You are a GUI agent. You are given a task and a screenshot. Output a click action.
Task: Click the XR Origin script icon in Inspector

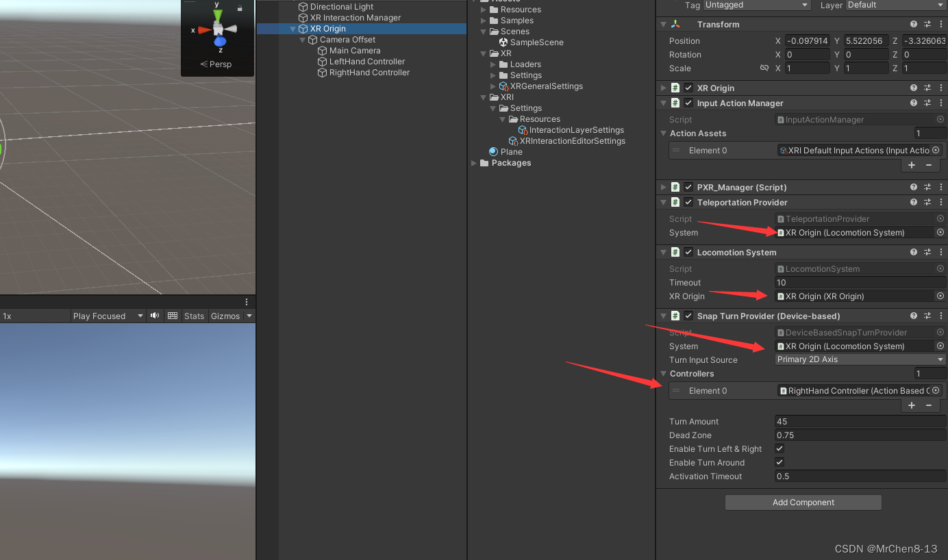pos(675,88)
